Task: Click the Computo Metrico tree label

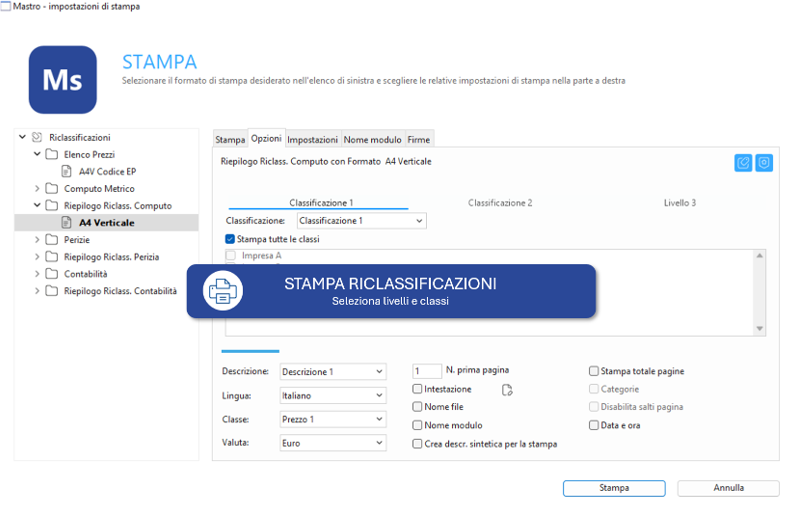Action: [99, 189]
